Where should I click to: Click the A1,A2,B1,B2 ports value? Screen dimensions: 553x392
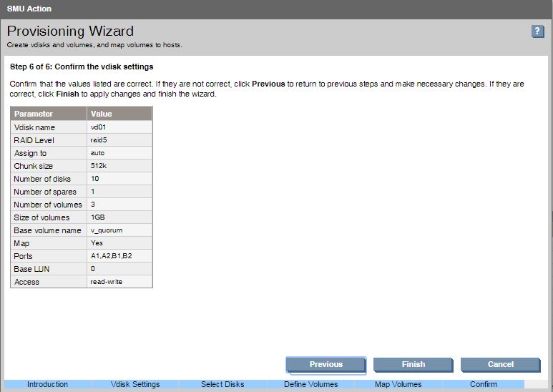pyautogui.click(x=111, y=256)
